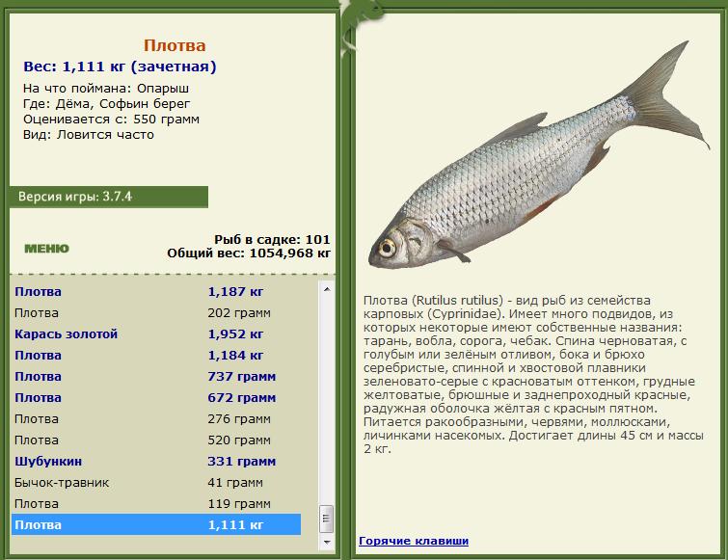This screenshot has width=728, height=560.
Task: Select Бычок-травник 41 грамм in list
Action: point(156,483)
